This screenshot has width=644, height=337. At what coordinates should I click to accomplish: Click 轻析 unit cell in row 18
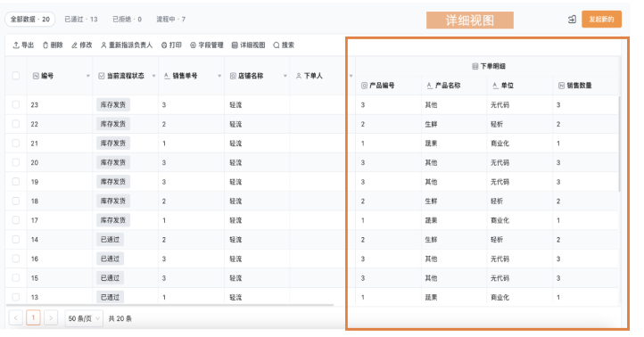point(497,201)
